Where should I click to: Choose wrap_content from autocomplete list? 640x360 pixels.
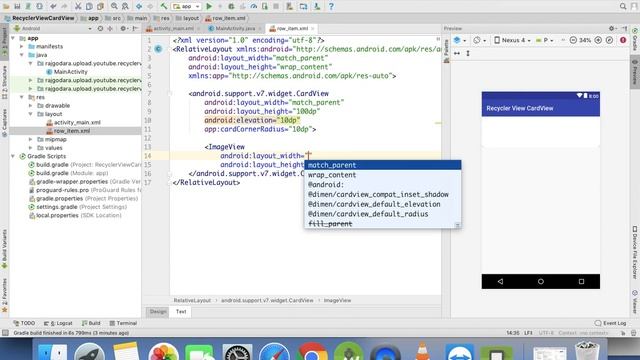click(x=383, y=175)
